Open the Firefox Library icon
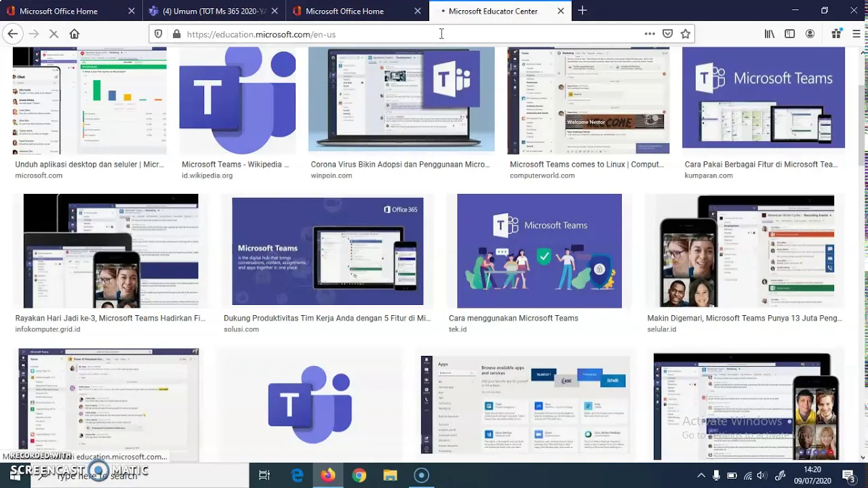The height and width of the screenshot is (488, 868). point(770,34)
